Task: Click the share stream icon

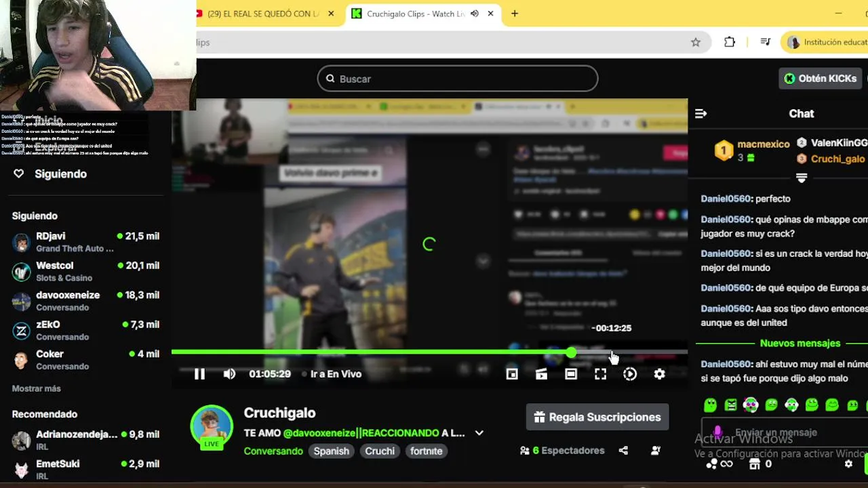Action: click(623, 451)
